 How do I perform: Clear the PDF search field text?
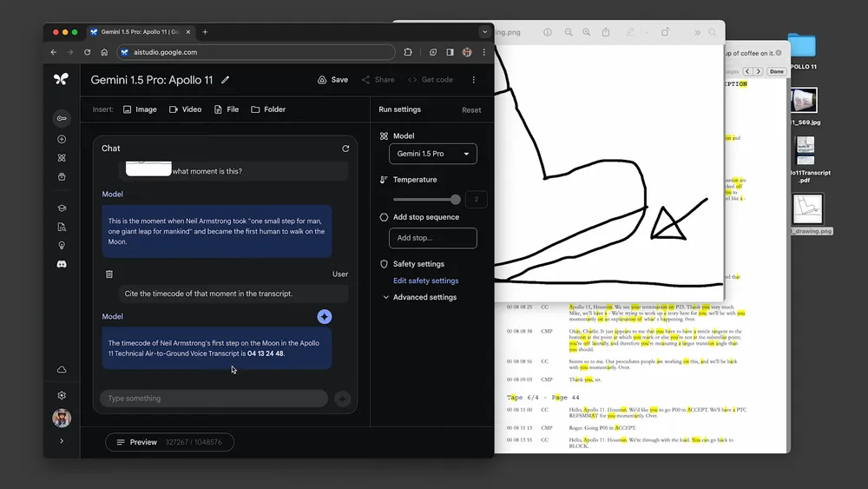(779, 53)
